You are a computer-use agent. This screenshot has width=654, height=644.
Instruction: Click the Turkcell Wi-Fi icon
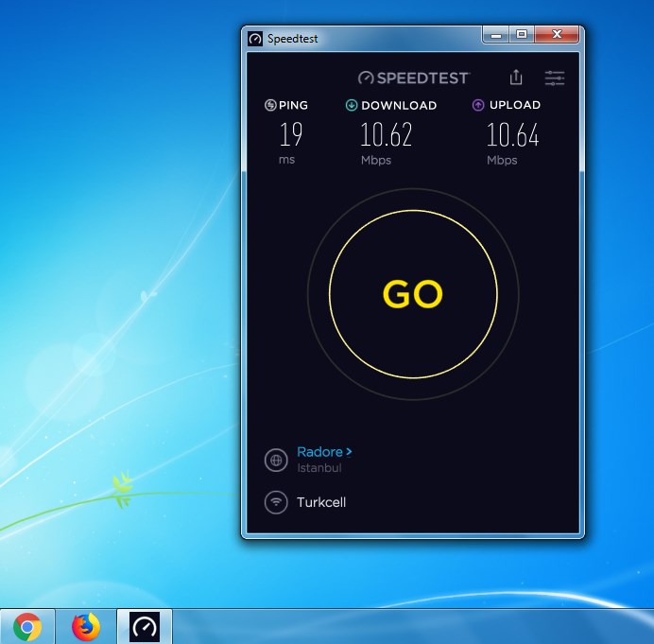(276, 502)
